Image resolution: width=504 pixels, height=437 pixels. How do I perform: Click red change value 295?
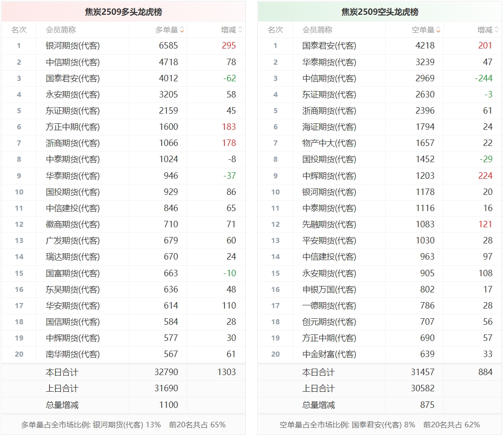point(229,46)
